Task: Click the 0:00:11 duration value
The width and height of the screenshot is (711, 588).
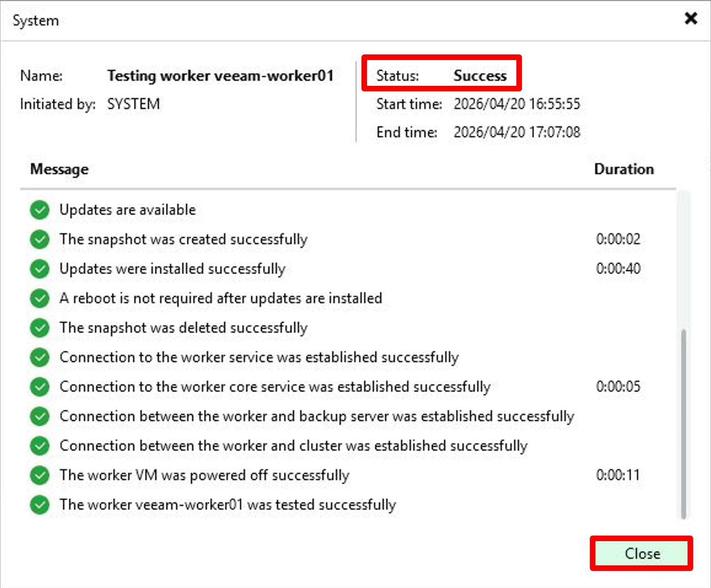Action: click(x=618, y=475)
